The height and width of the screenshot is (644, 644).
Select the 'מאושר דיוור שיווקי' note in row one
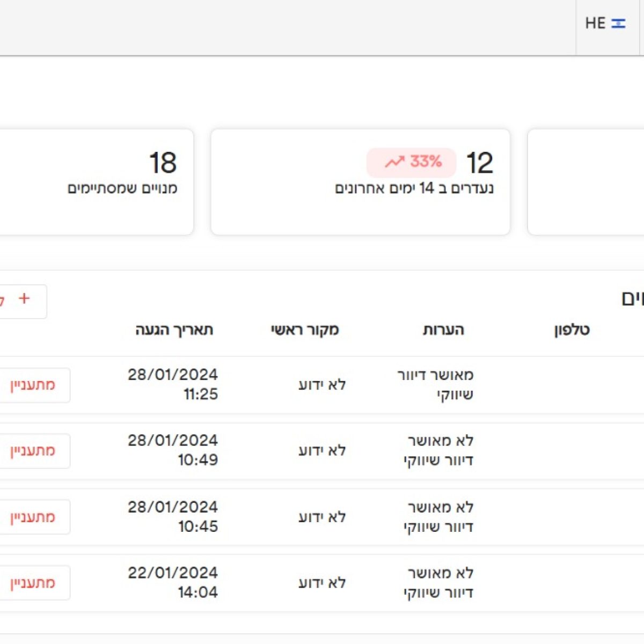pos(436,384)
